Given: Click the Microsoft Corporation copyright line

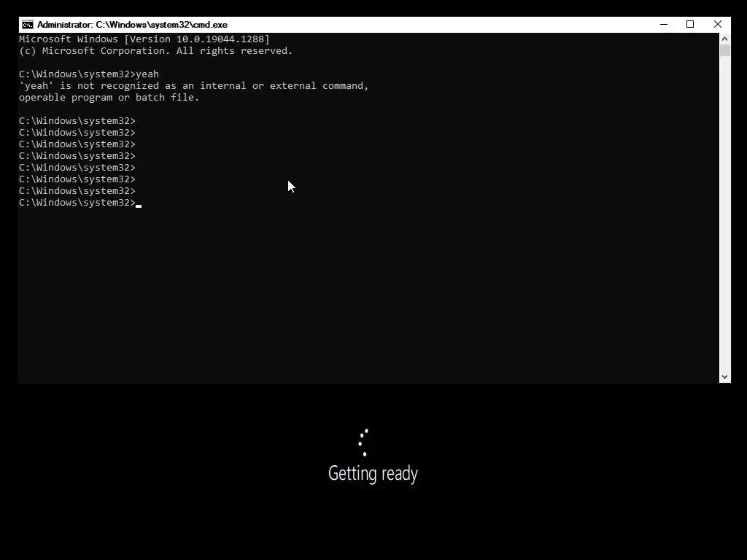Looking at the screenshot, I should (x=155, y=50).
